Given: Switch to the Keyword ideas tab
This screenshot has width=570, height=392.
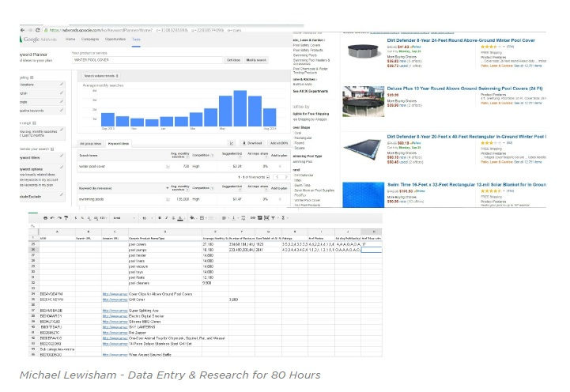Looking at the screenshot, I should [x=119, y=144].
